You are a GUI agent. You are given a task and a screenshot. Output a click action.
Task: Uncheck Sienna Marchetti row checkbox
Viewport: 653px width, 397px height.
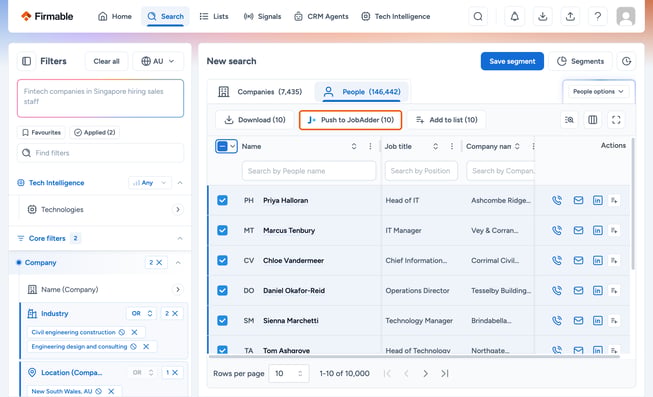point(222,320)
